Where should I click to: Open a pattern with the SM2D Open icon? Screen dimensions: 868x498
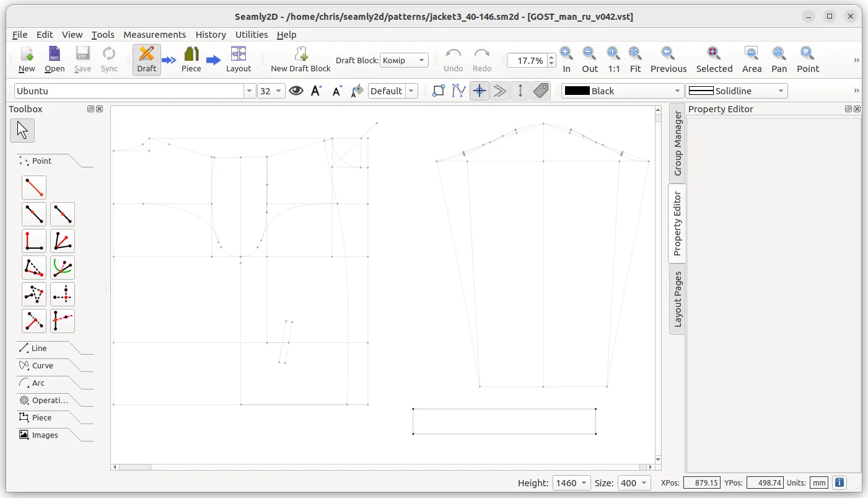click(x=55, y=60)
